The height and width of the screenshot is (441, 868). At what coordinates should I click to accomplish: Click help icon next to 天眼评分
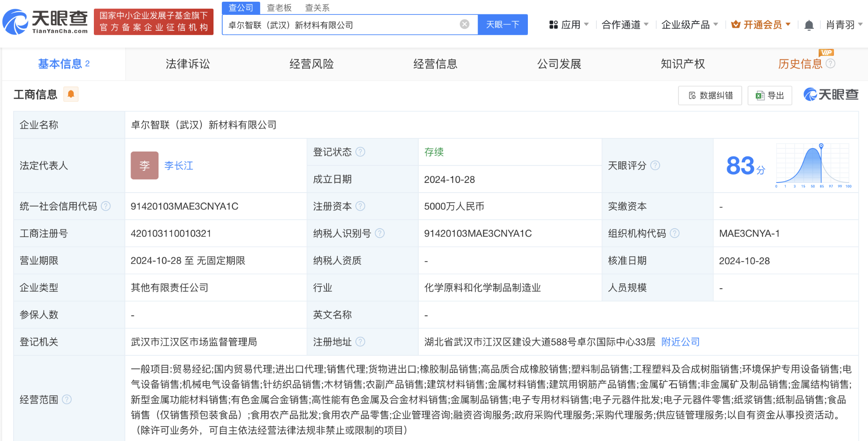pos(655,165)
